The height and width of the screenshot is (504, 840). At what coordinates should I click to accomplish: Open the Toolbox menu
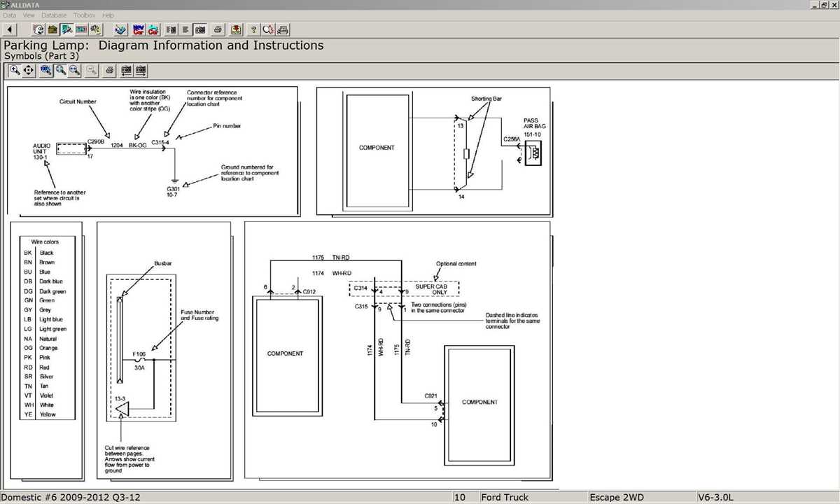(x=85, y=15)
